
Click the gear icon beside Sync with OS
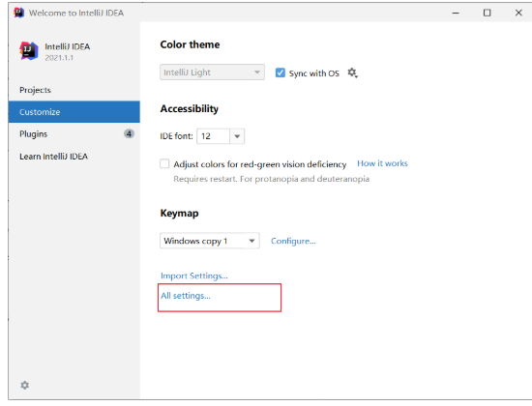(x=352, y=72)
